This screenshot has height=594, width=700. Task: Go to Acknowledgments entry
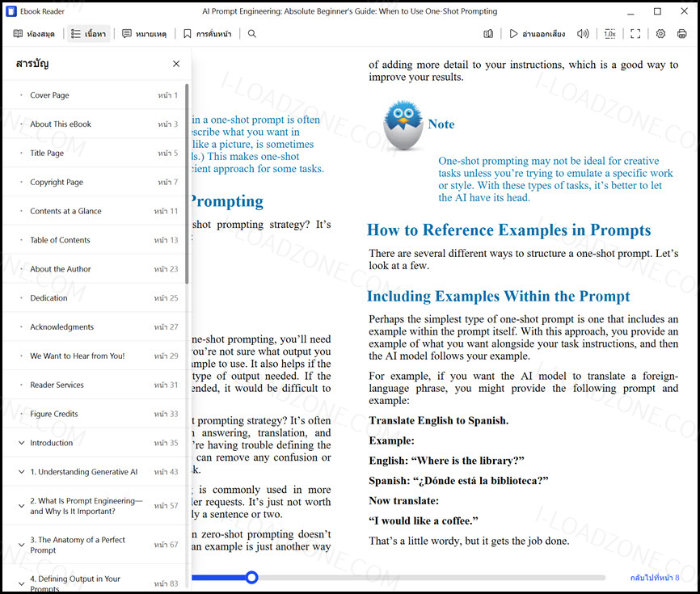[95, 327]
